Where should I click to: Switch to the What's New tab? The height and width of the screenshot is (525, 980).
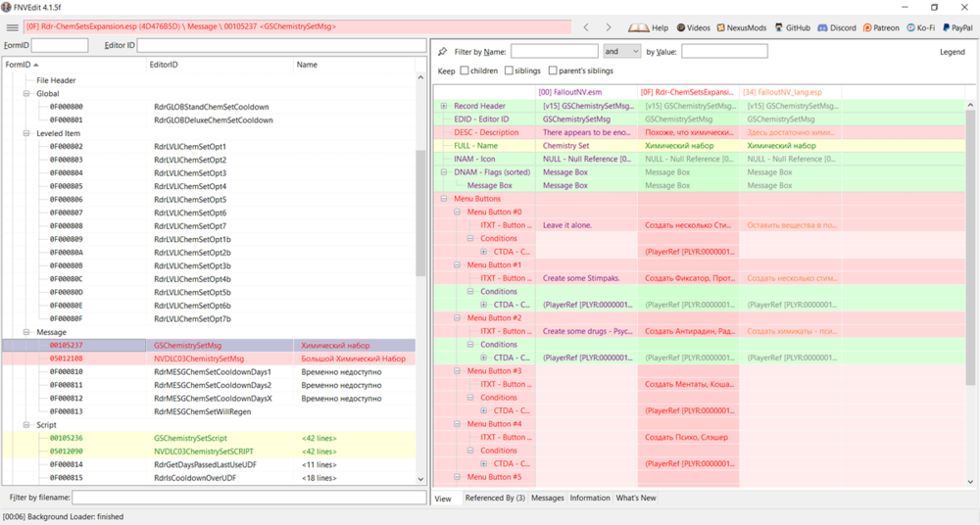coord(636,499)
